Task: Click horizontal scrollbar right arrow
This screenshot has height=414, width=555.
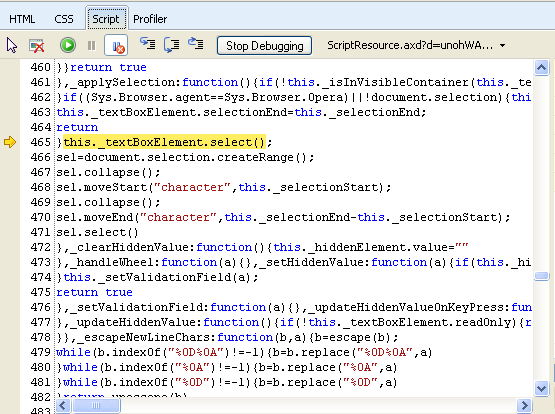Action: coord(525,405)
